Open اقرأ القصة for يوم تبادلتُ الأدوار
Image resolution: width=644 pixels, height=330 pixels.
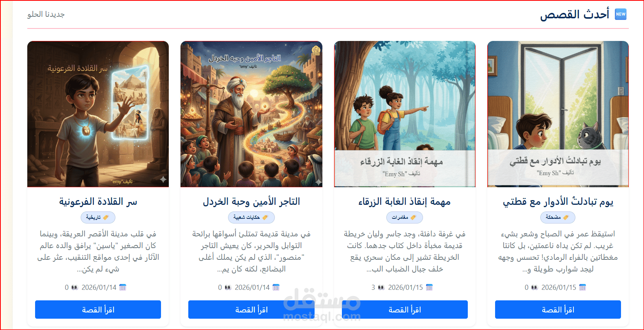(558, 310)
